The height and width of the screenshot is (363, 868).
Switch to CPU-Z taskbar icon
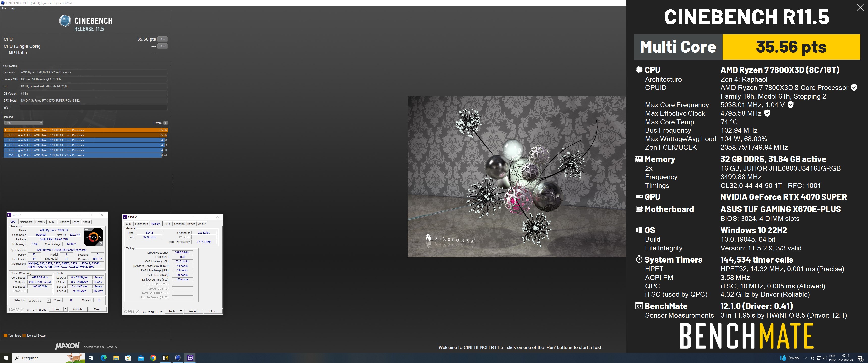click(x=191, y=358)
